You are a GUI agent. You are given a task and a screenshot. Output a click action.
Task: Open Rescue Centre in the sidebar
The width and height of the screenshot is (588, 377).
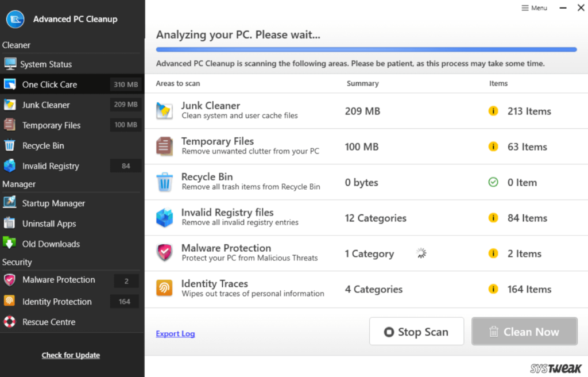[x=72, y=322]
